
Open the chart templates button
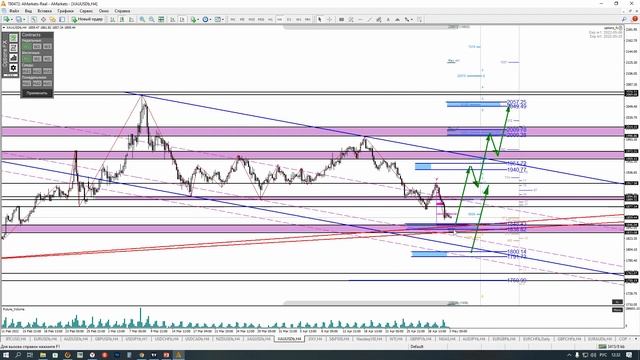coord(218,19)
